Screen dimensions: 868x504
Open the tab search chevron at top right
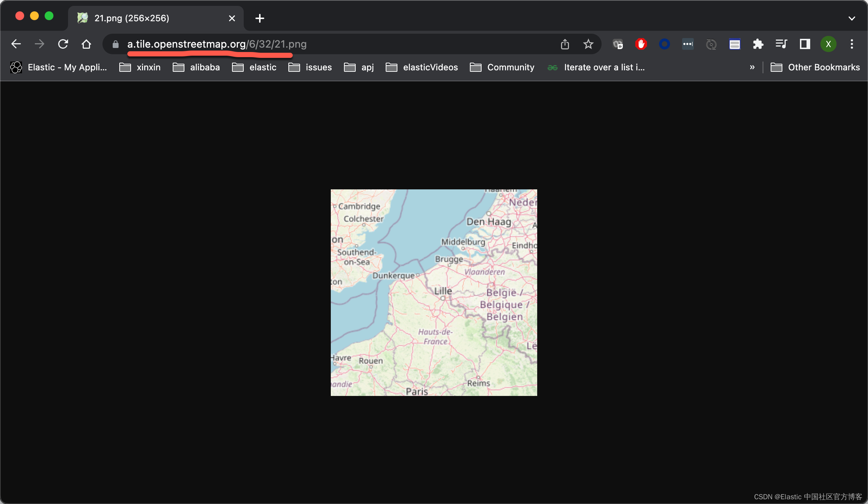(x=852, y=18)
